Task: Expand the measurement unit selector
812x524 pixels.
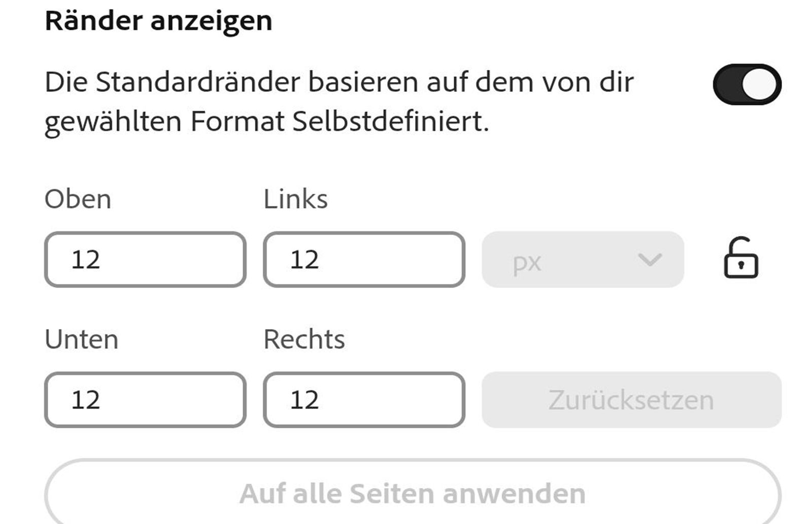Action: [584, 260]
